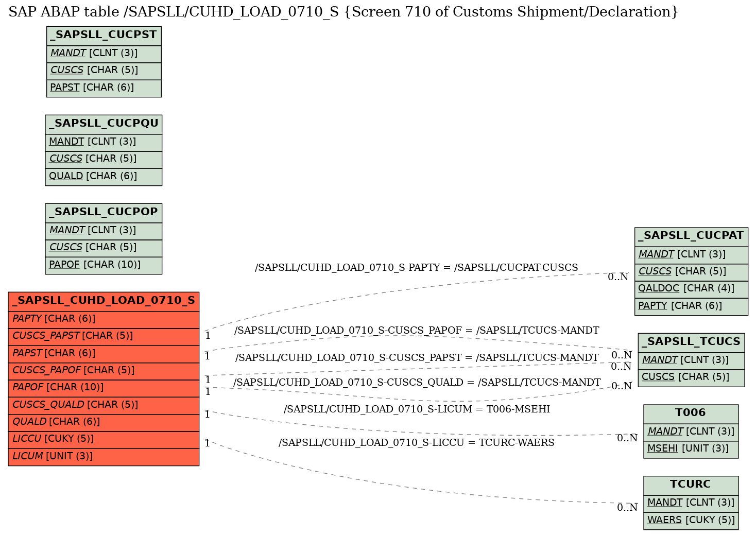
Task: Click CUSCS field in _SAPSLL_CUCPOP table
Action: click(x=104, y=248)
